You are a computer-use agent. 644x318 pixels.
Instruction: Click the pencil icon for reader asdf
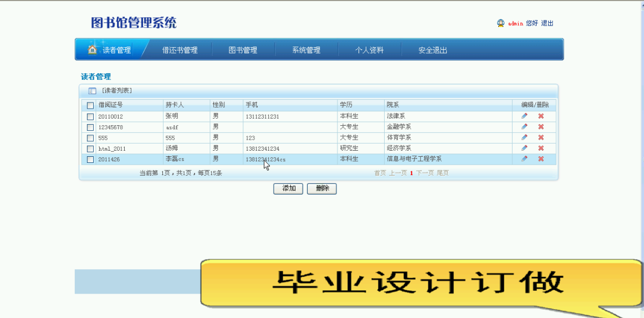(524, 127)
